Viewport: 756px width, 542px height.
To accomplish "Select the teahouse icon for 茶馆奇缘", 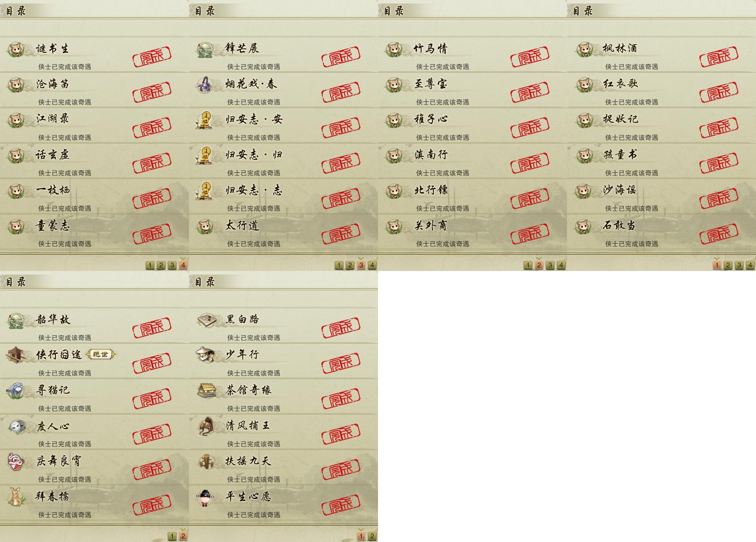I will (205, 391).
